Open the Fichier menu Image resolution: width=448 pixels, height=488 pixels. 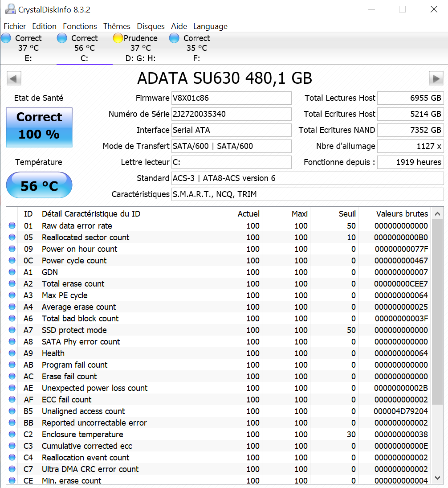pyautogui.click(x=15, y=26)
